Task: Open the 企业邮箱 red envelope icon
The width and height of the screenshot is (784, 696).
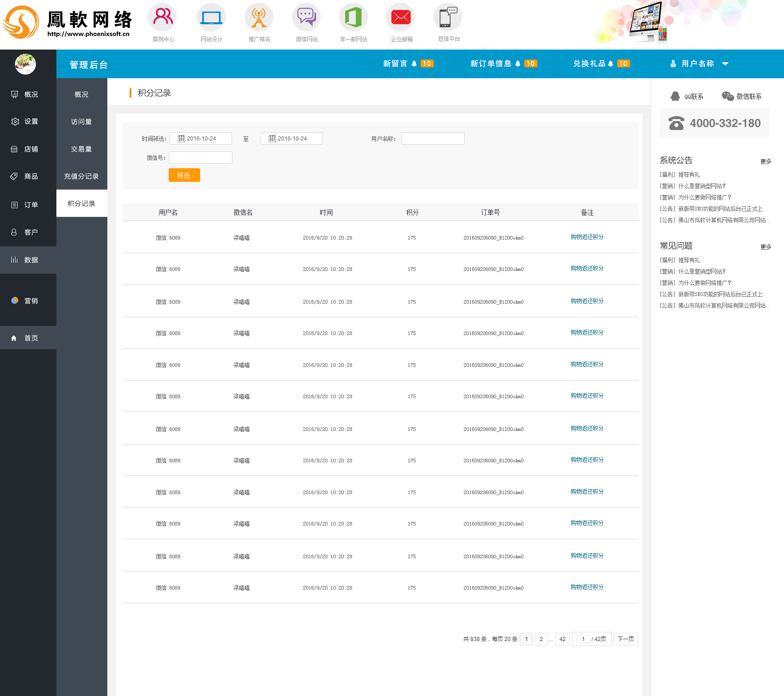Action: [x=401, y=17]
